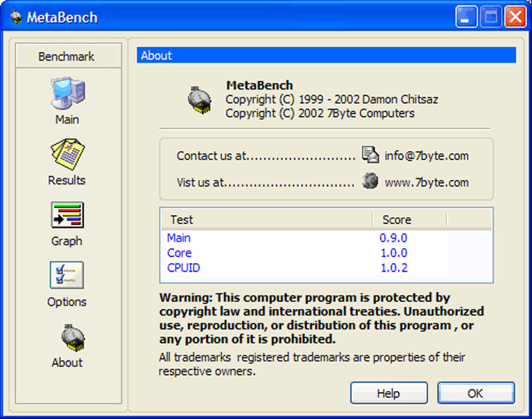Click the 0.9.0 score value

(394, 238)
